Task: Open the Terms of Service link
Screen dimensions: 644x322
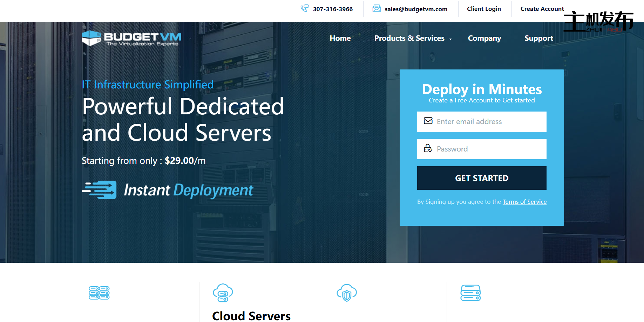Action: pyautogui.click(x=524, y=202)
